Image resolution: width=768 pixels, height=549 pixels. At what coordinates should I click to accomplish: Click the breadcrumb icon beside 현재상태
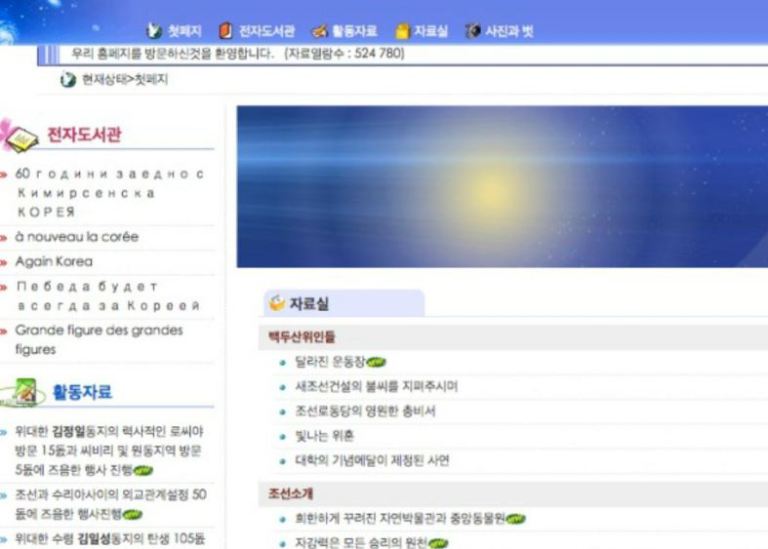click(x=68, y=80)
